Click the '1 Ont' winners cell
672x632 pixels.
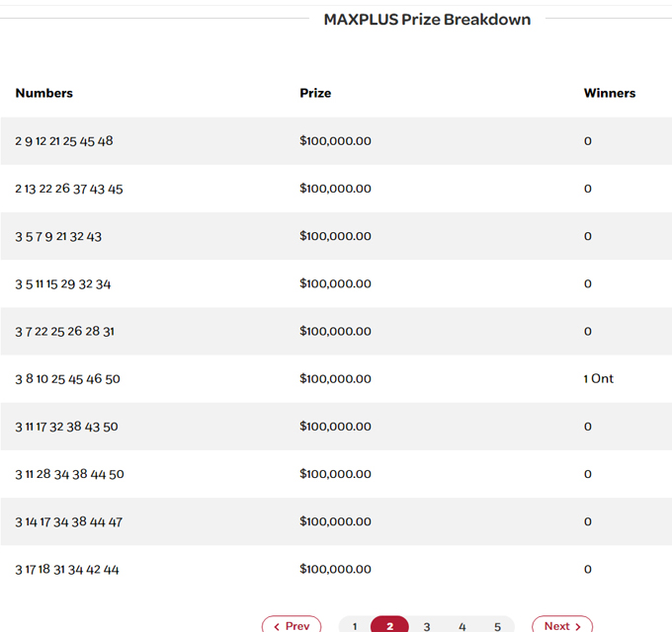pos(598,378)
